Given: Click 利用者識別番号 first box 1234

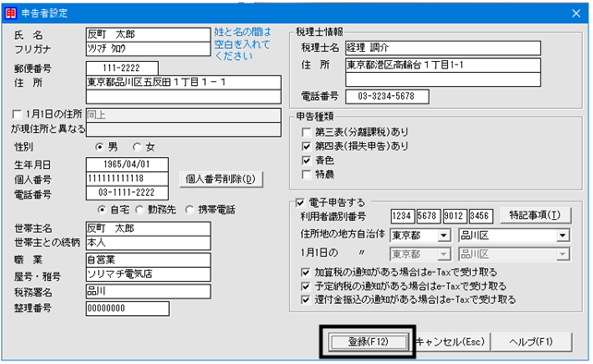Looking at the screenshot, I should click(403, 216).
